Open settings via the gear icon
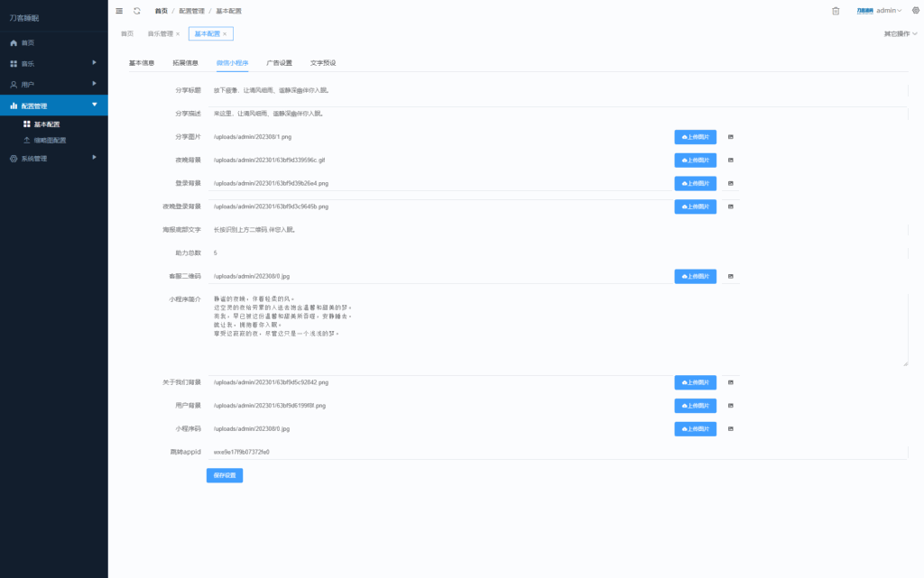Screen dimensions: 924x578 [x=916, y=11]
